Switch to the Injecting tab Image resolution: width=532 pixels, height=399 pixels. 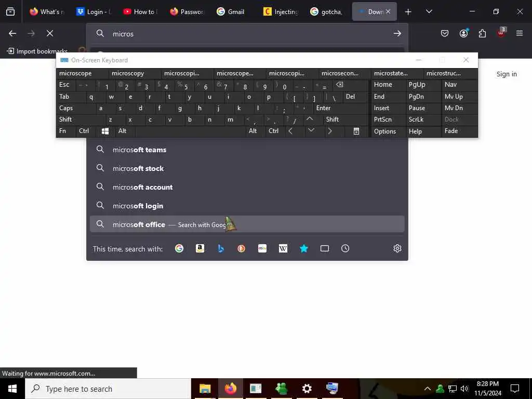pos(281,12)
